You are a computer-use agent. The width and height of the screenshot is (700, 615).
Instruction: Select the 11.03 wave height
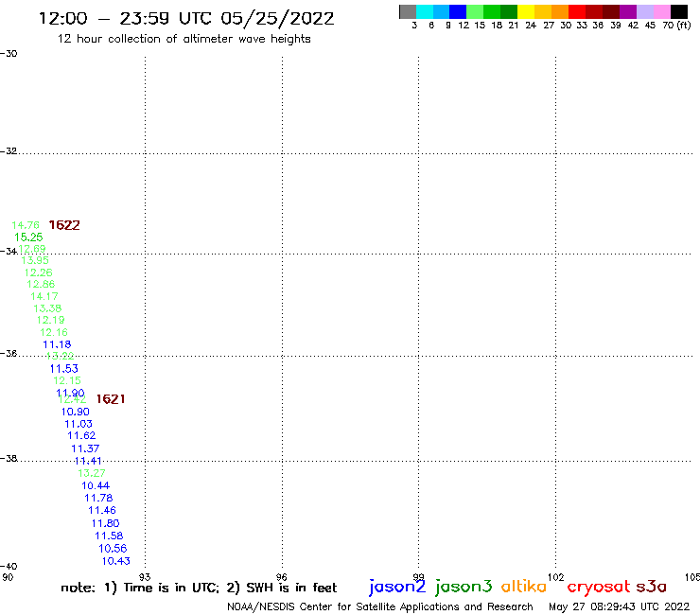tap(79, 424)
